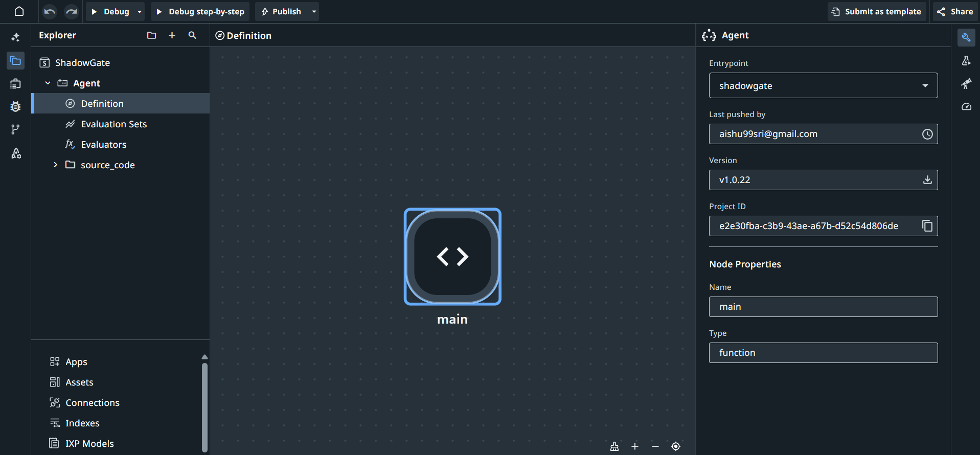Expand the source_code folder
Screen dimensions: 980x455
(x=55, y=165)
